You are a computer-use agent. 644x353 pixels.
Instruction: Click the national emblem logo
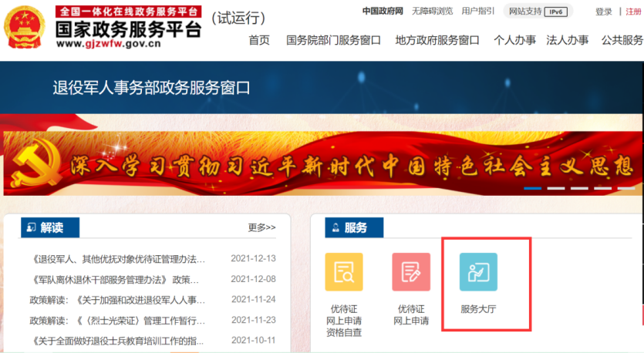[25, 27]
